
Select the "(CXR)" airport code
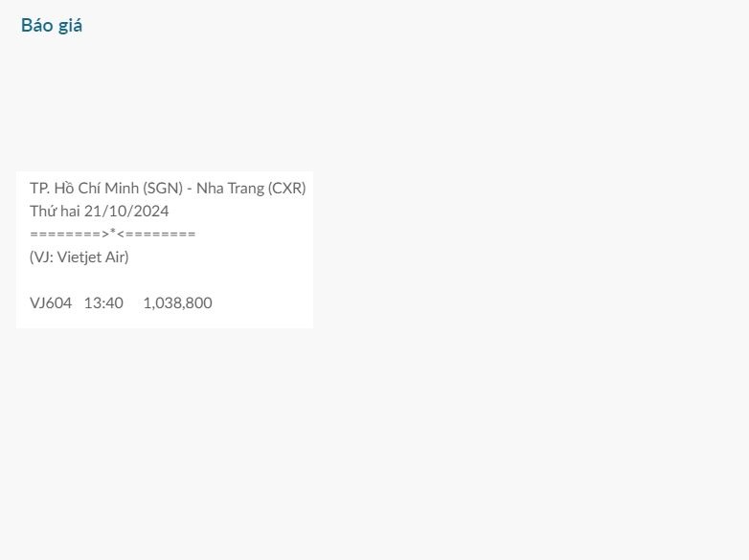pos(286,188)
